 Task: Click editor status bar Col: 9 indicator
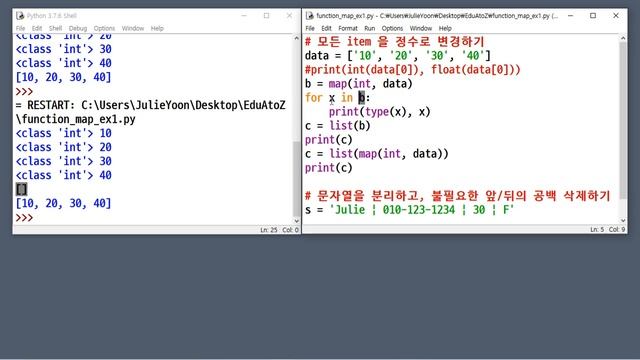coord(617,230)
